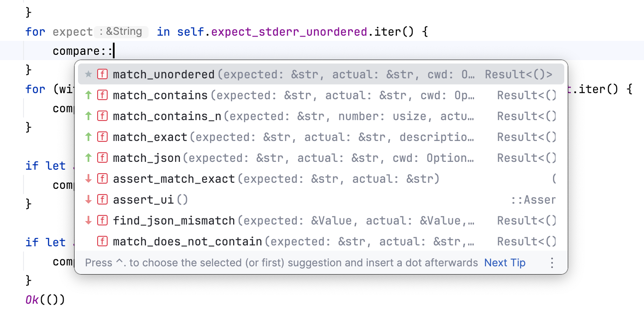644x312 pixels.
Task: Click the function icon beside match_json
Action: [x=102, y=158]
